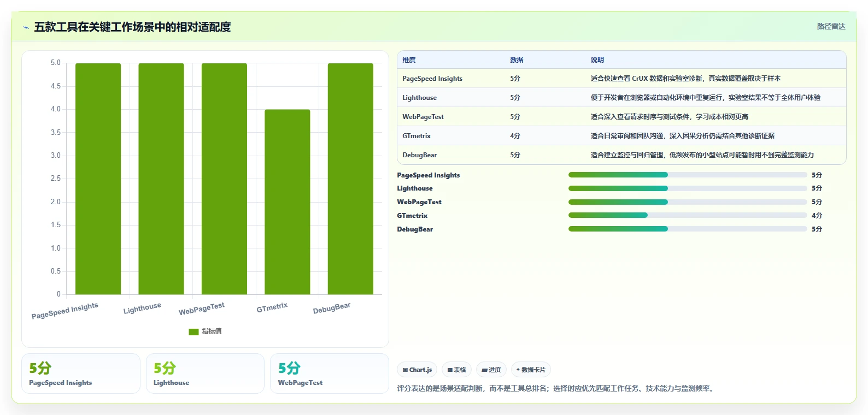Click the description starting 适合深入查看请求时序
This screenshot has height=415, width=868.
pyautogui.click(x=670, y=117)
